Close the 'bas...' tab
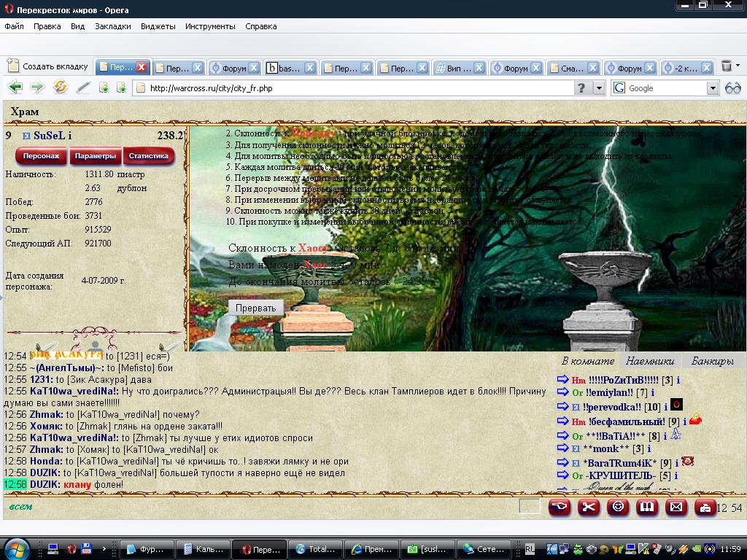This screenshot has height=560, width=747. pyautogui.click(x=310, y=68)
